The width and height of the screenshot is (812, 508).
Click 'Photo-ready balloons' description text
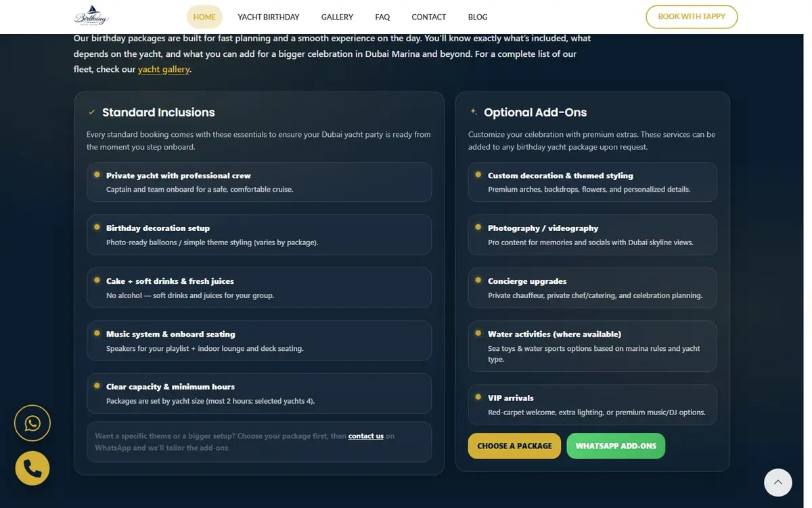(212, 242)
